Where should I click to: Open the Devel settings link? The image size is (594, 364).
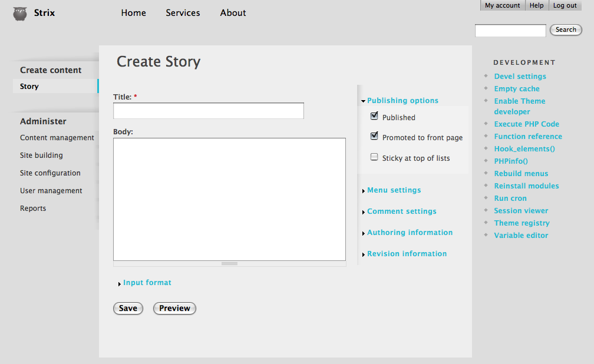pos(520,77)
